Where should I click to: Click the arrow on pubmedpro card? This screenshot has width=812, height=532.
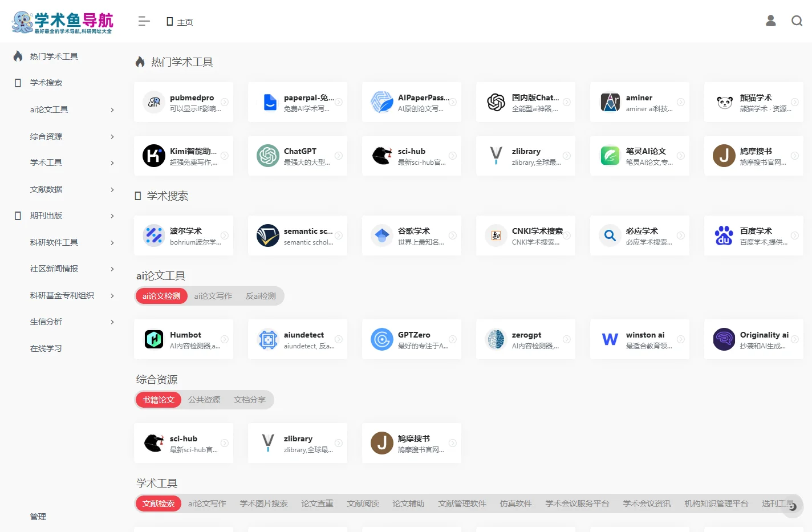click(x=225, y=102)
